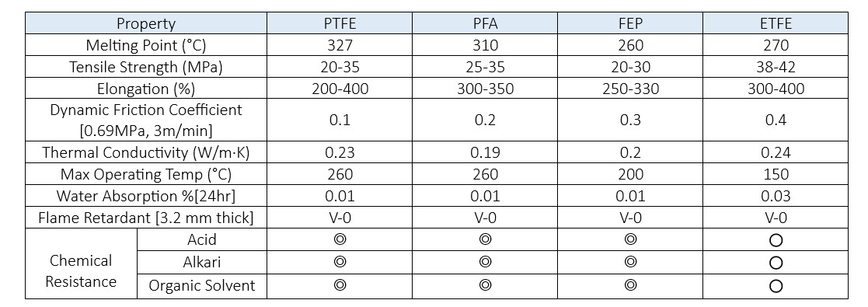Viewport: 868px width, 307px height.
Task: Click the PTFE column header
Action: pos(340,23)
